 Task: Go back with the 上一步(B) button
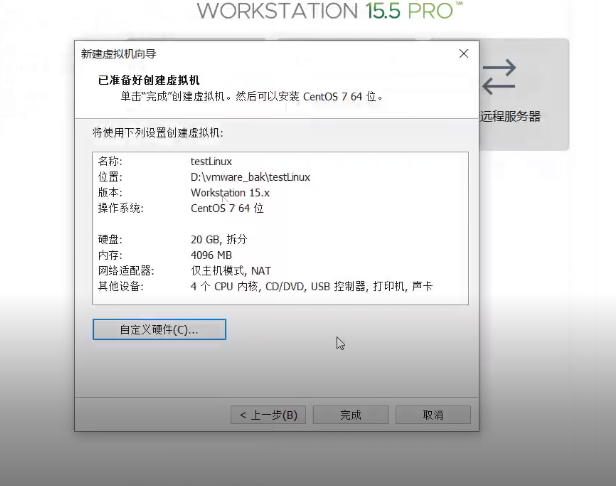[x=268, y=415]
